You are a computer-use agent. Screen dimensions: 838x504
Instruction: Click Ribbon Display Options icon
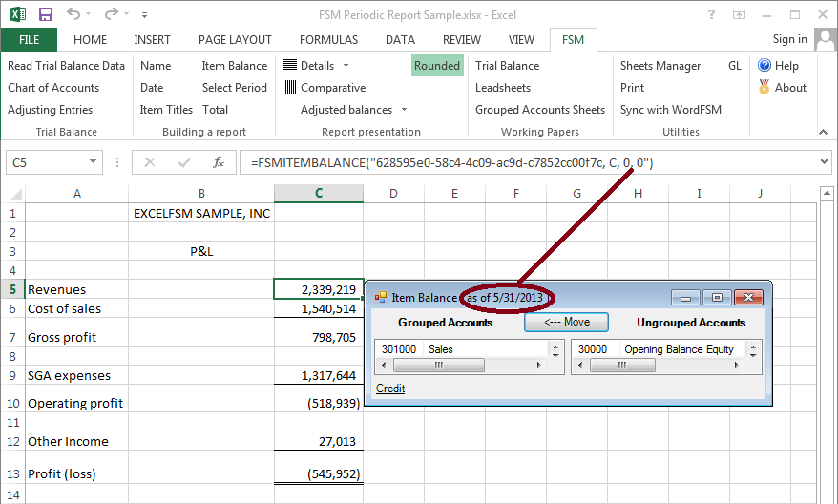[x=739, y=14]
